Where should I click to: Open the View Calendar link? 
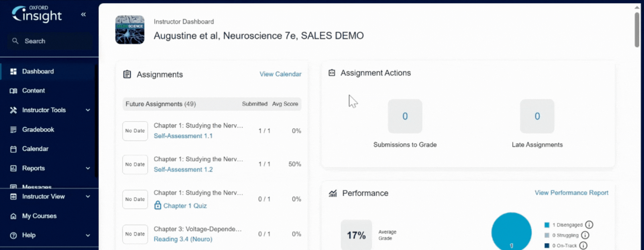click(x=280, y=74)
